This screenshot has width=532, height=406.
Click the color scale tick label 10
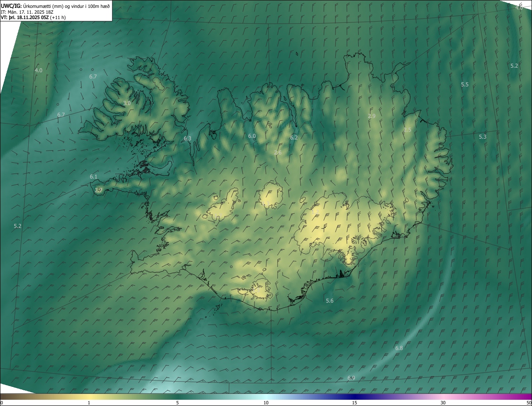tap(266, 403)
